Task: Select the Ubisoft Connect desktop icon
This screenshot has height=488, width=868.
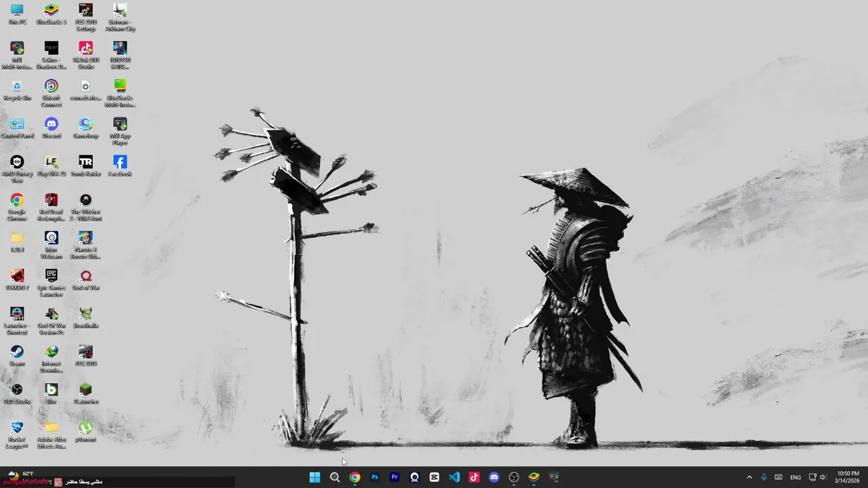Action: click(x=51, y=94)
